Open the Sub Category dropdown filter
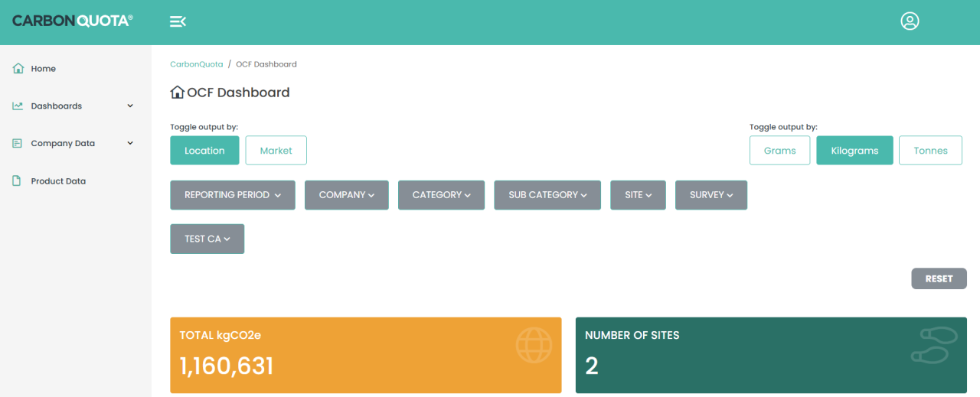The width and height of the screenshot is (980, 397). tap(547, 195)
